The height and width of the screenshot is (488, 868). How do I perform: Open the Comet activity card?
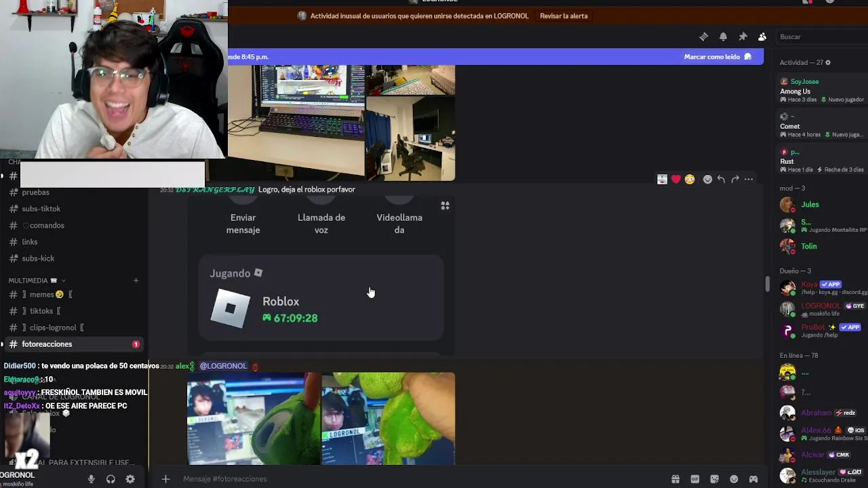click(x=822, y=125)
